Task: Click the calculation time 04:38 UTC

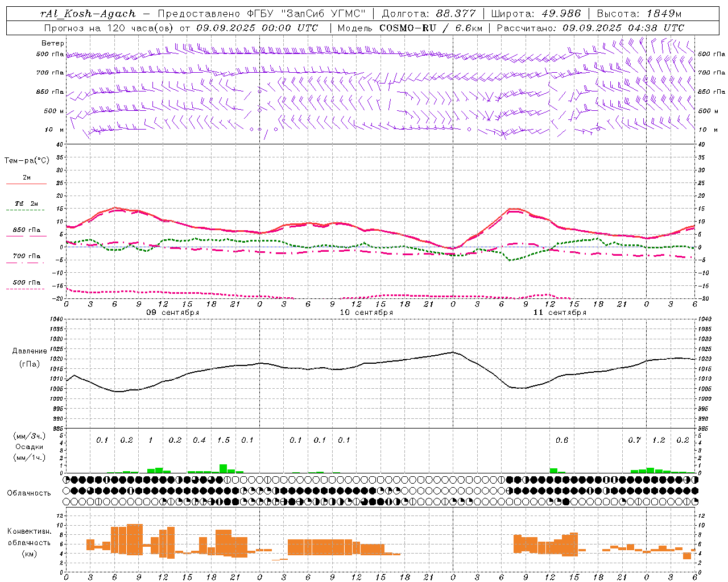Action: tap(656, 28)
